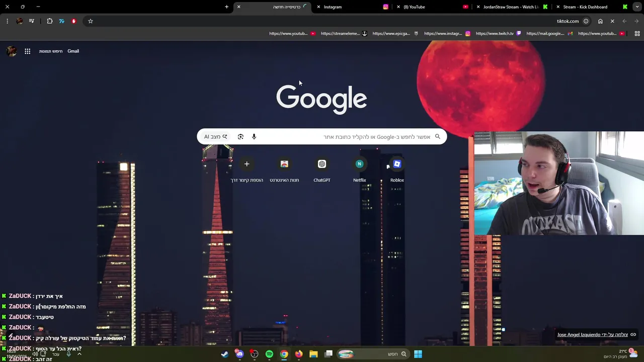Open the media controls toolbar icon
The height and width of the screenshot is (362, 644).
[32, 21]
